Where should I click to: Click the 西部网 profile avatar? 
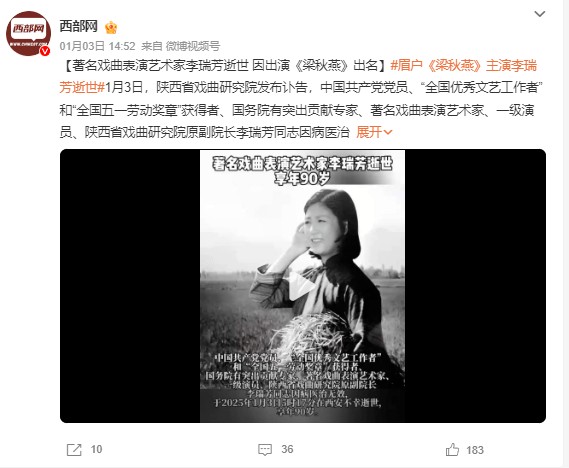pyautogui.click(x=29, y=33)
